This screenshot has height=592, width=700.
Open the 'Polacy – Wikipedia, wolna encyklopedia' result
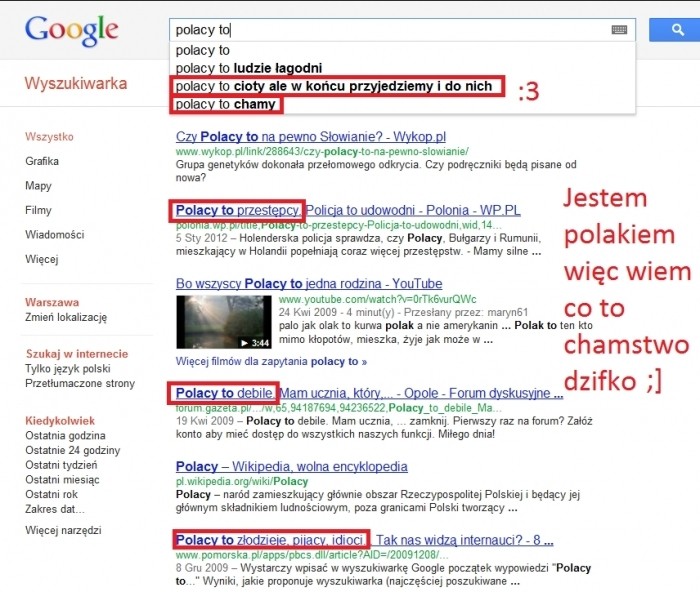coord(291,467)
